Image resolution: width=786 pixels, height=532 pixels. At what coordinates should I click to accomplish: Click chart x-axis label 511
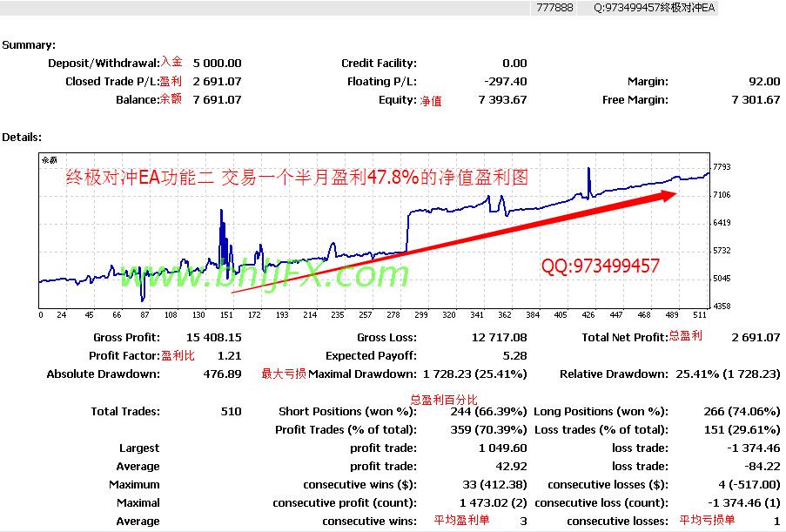699,315
